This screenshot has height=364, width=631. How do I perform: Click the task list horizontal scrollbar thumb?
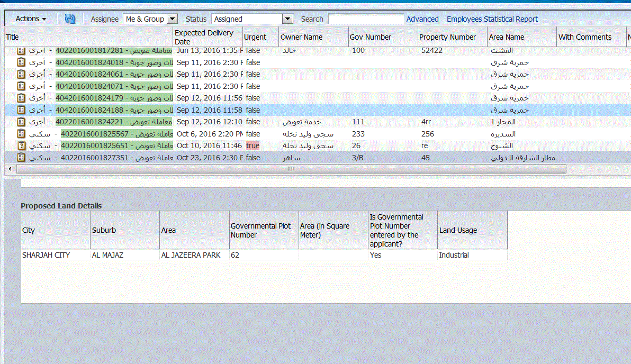click(x=291, y=169)
